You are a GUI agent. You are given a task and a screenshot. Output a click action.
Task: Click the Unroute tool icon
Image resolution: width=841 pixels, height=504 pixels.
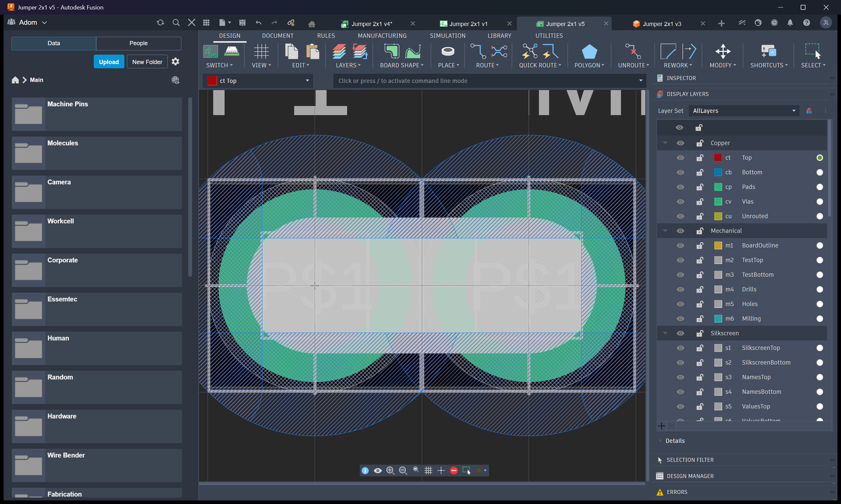pos(633,52)
